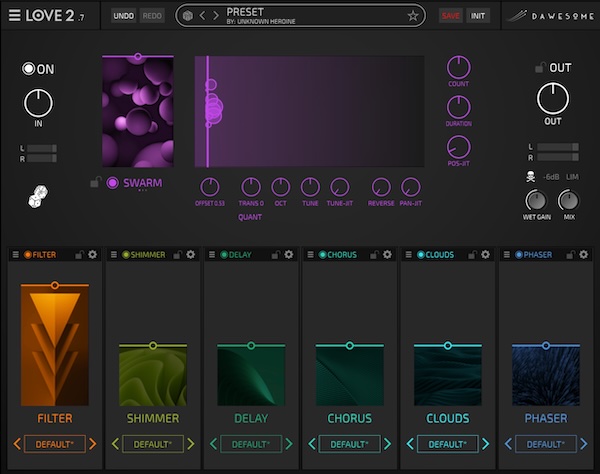Image resolution: width=600 pixels, height=474 pixels.
Task: Open the CHORUS module hamburger menu
Action: 310,254
